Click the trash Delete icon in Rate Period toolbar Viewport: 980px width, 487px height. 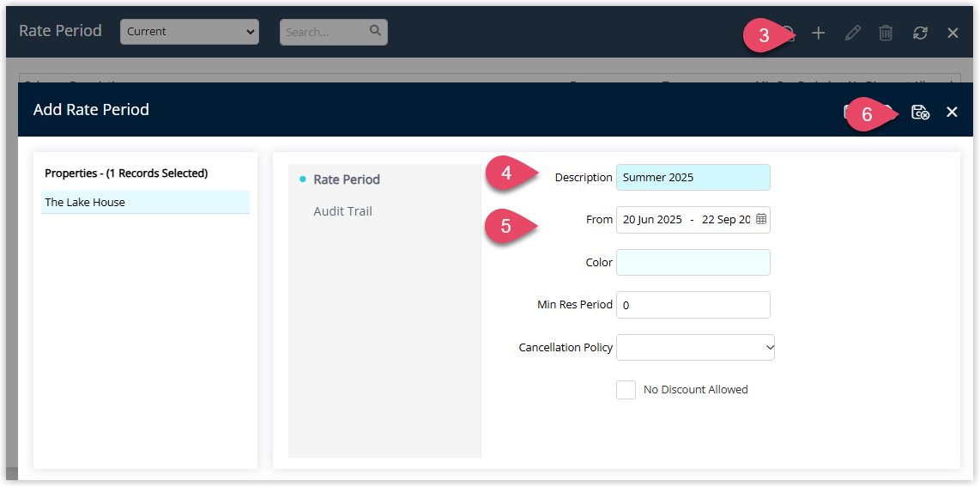click(886, 33)
